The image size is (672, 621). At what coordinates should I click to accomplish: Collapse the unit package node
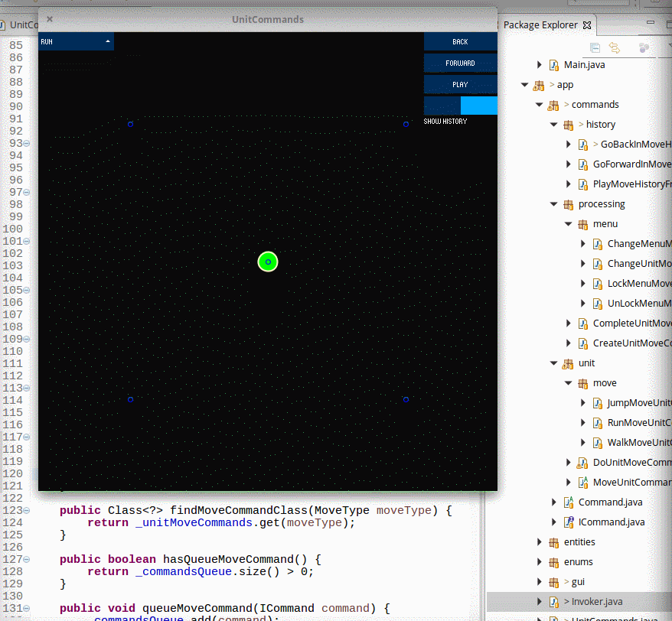coord(553,363)
